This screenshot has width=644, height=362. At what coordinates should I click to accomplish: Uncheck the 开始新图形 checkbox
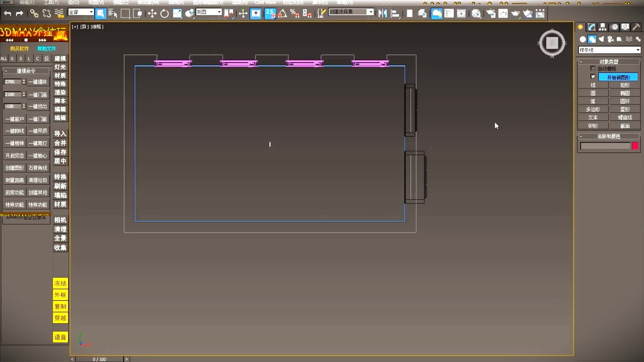pos(593,76)
